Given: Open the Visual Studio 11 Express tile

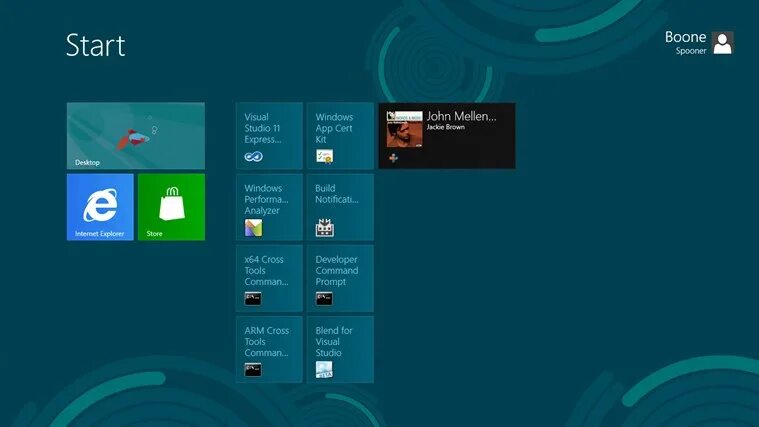Looking at the screenshot, I should tap(269, 136).
